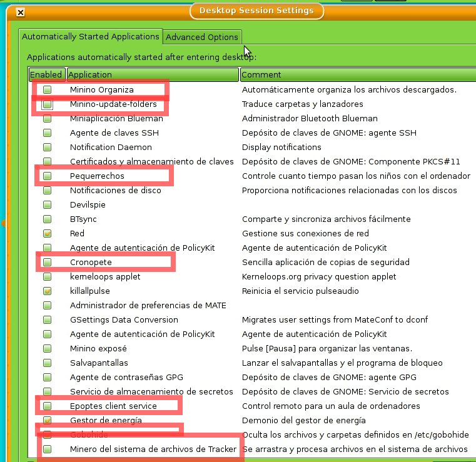The width and height of the screenshot is (476, 462).
Task: Select the Pequerrechos application name
Action: [x=97, y=176]
